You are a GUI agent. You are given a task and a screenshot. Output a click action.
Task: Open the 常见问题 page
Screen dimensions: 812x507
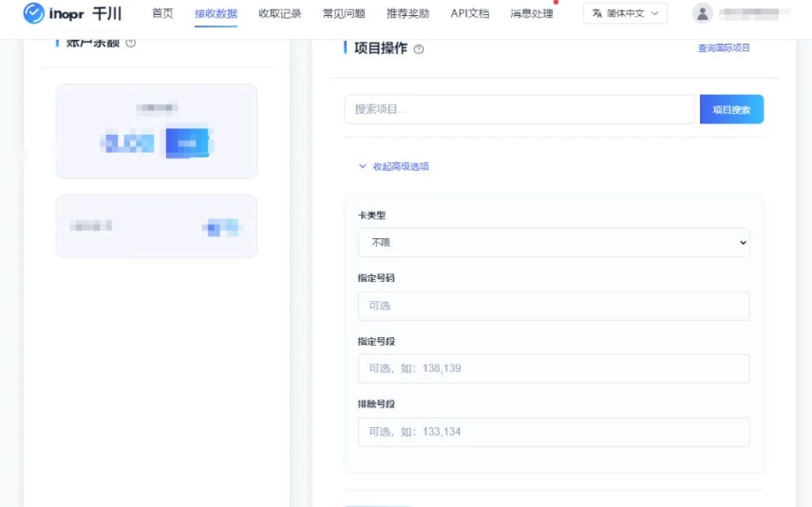coord(343,13)
